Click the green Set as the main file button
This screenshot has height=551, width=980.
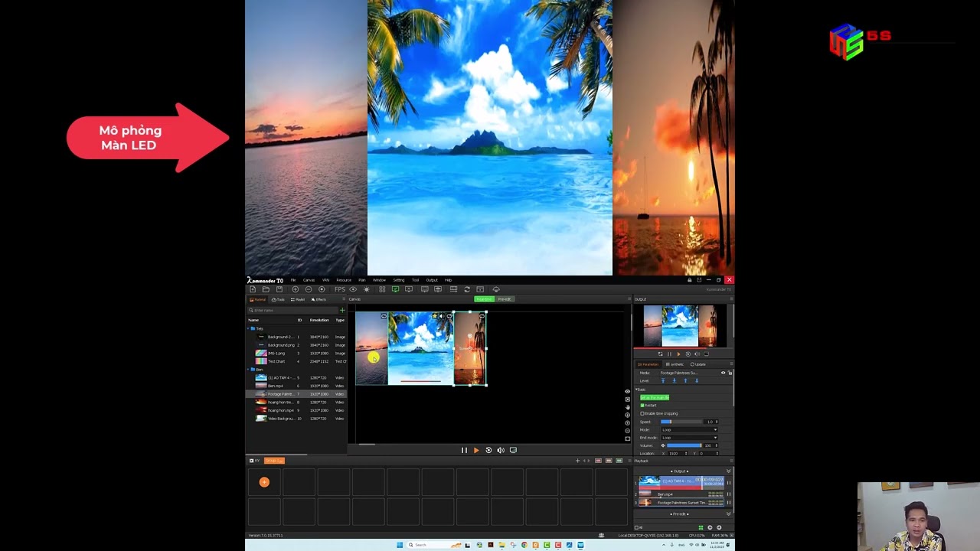point(655,397)
